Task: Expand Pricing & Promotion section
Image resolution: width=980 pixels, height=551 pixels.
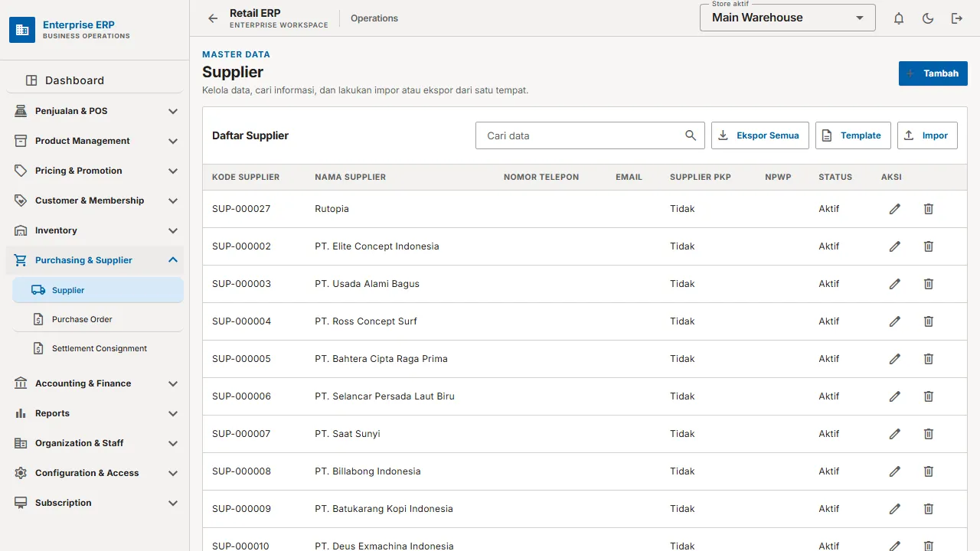Action: 96,171
